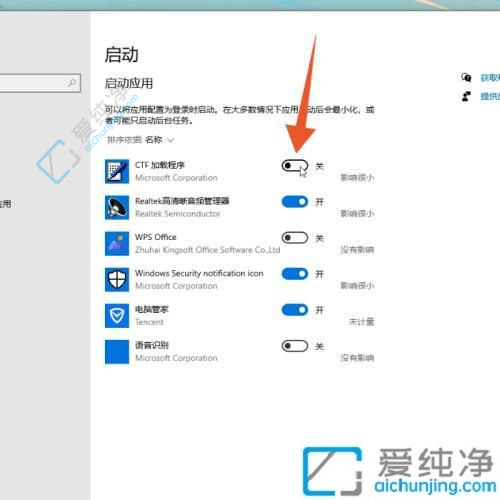Click the get help chat bubble icon
The width and height of the screenshot is (500, 500).
466,78
